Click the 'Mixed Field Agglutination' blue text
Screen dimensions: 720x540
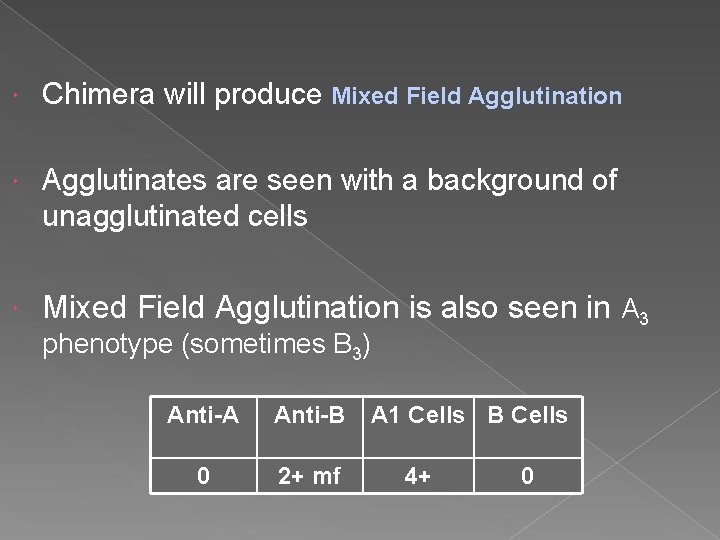pos(477,96)
